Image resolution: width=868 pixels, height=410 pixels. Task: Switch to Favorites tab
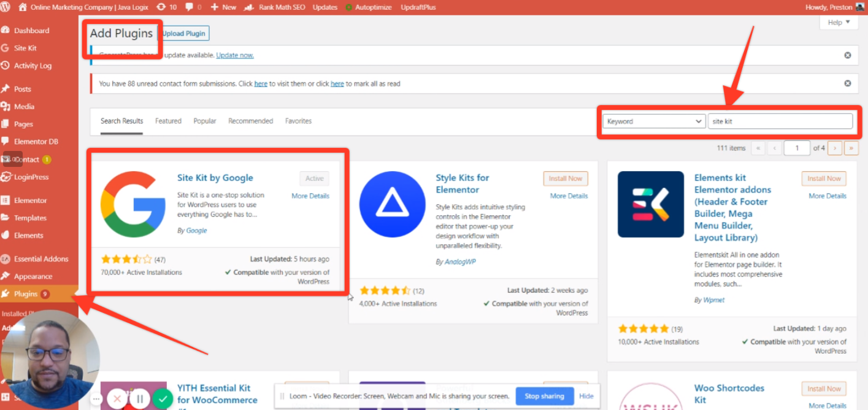298,121
